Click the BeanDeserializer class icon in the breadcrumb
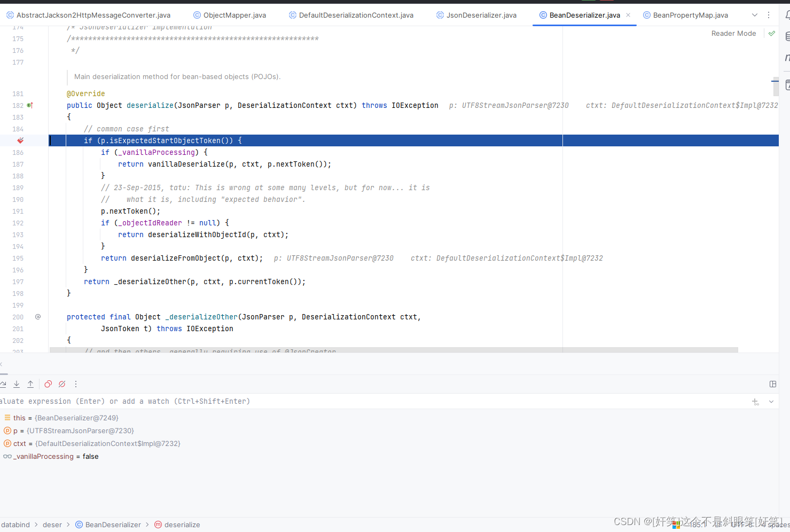The width and height of the screenshot is (790, 532). (x=77, y=525)
